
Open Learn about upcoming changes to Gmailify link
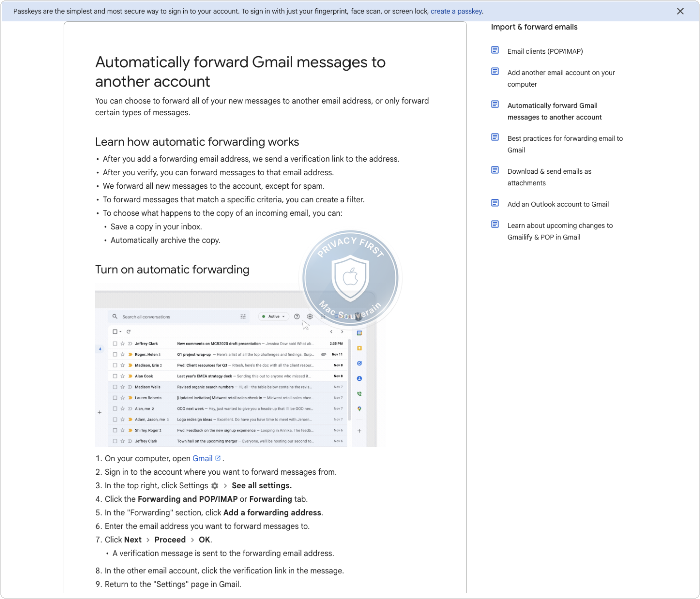(560, 231)
